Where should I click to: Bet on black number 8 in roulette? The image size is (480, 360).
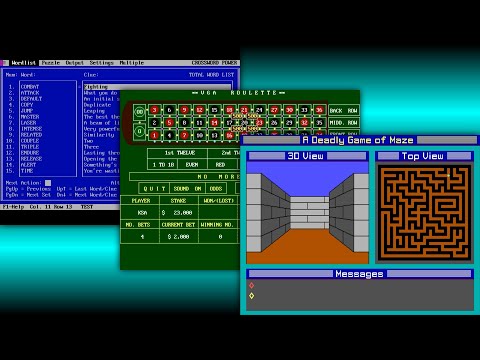[184, 123]
